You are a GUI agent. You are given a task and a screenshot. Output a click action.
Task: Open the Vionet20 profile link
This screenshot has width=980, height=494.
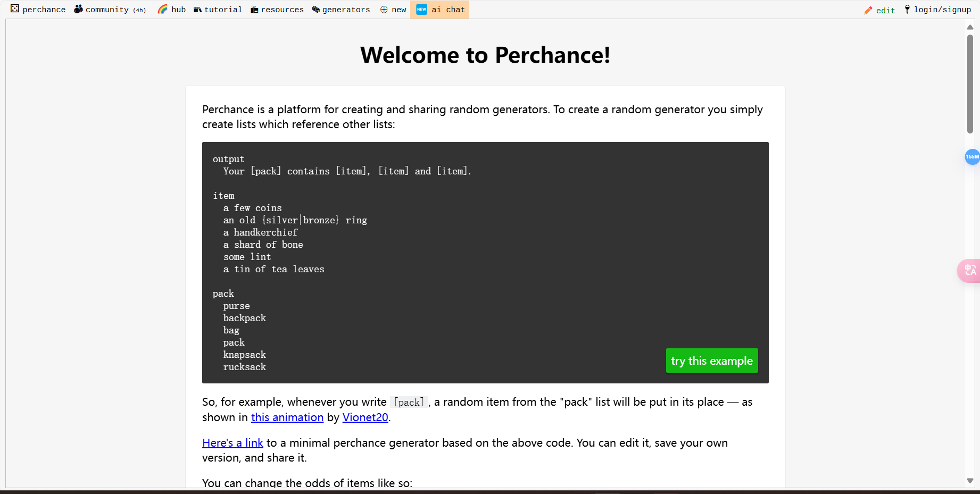pos(365,417)
